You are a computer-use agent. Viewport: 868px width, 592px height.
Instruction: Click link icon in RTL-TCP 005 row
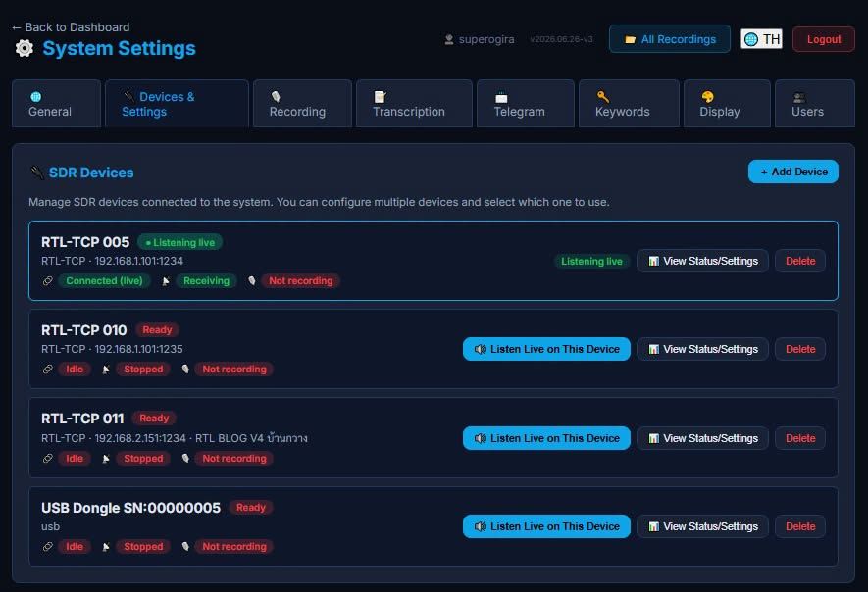(x=48, y=281)
